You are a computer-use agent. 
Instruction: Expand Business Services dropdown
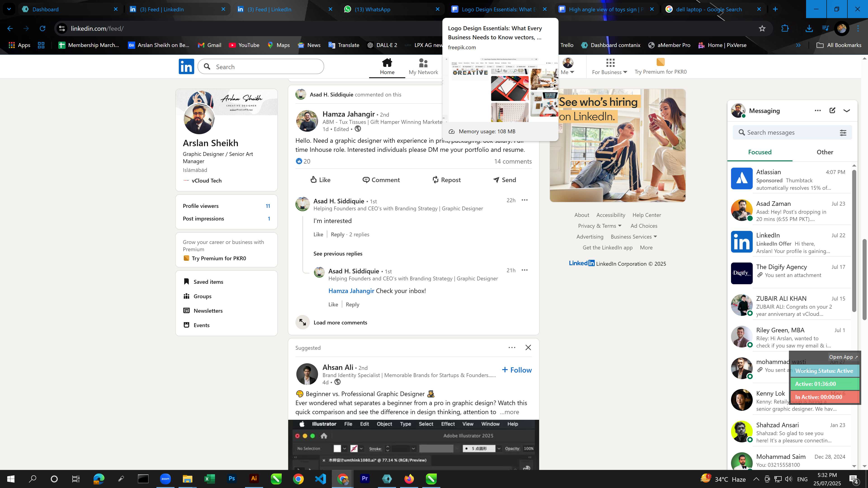click(633, 237)
